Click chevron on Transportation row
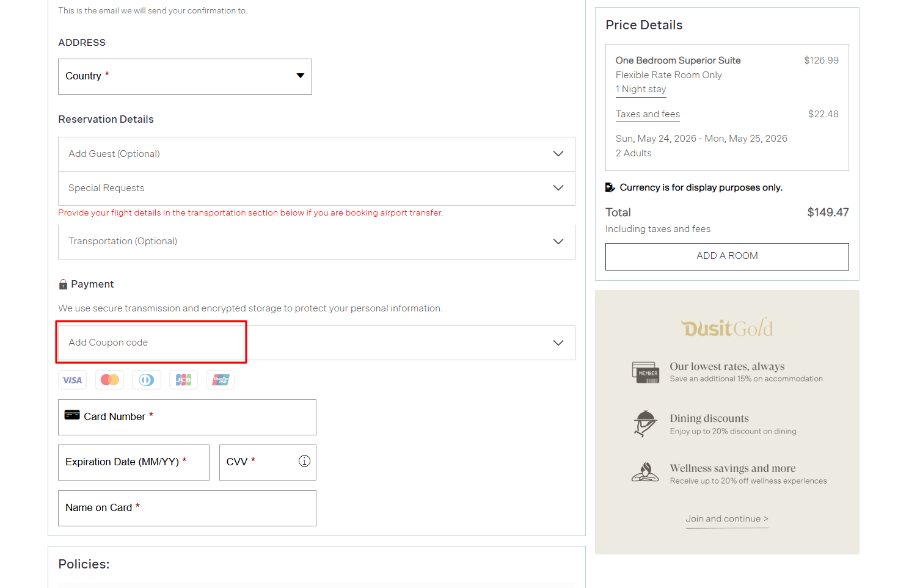This screenshot has width=898, height=588. (x=558, y=241)
